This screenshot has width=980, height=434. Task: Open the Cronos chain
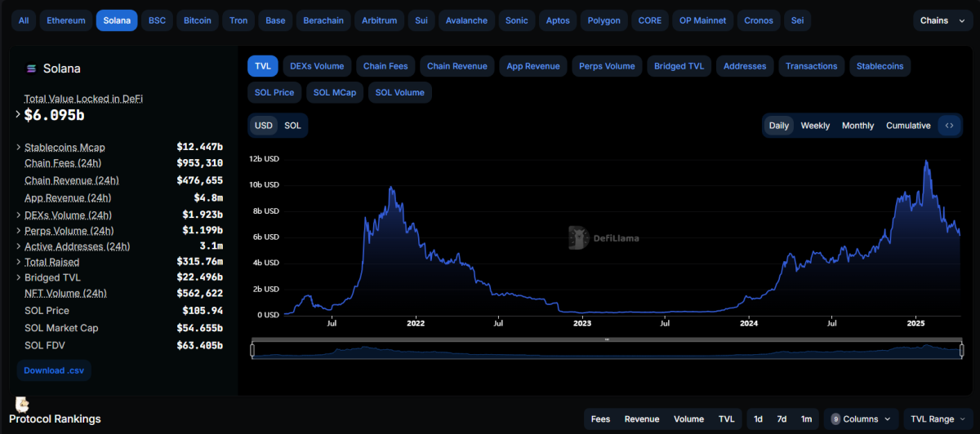click(759, 20)
